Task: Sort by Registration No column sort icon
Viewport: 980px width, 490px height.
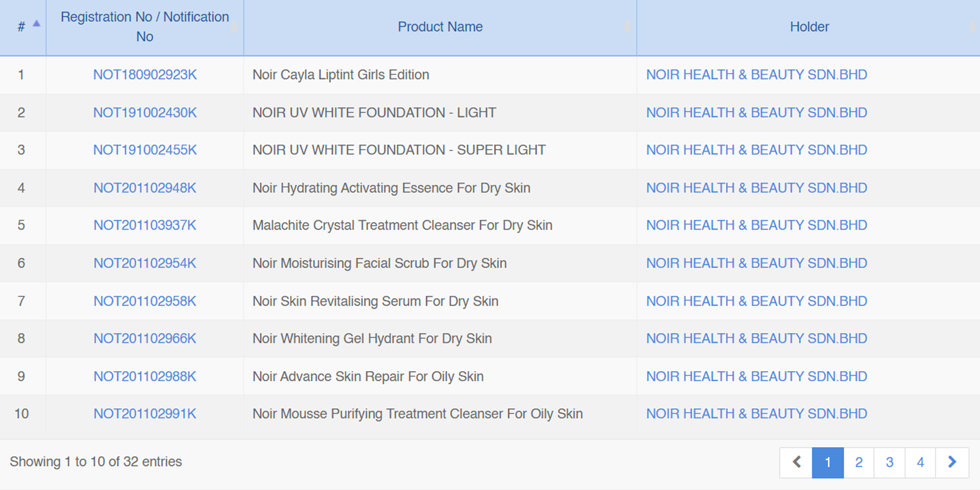Action: 234,27
